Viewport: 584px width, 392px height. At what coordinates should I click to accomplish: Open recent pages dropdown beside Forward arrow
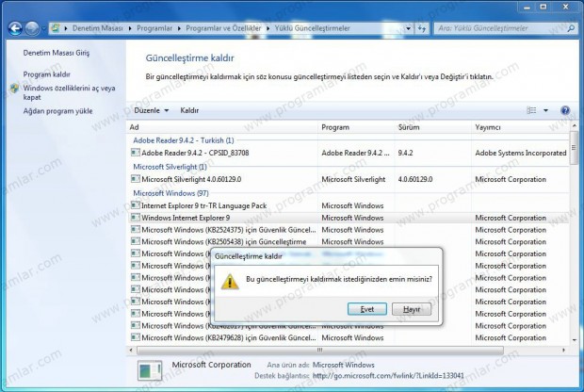click(43, 28)
